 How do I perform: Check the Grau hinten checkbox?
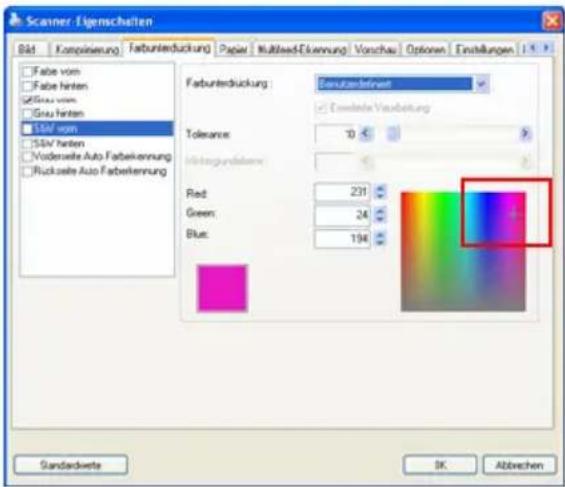click(27, 113)
